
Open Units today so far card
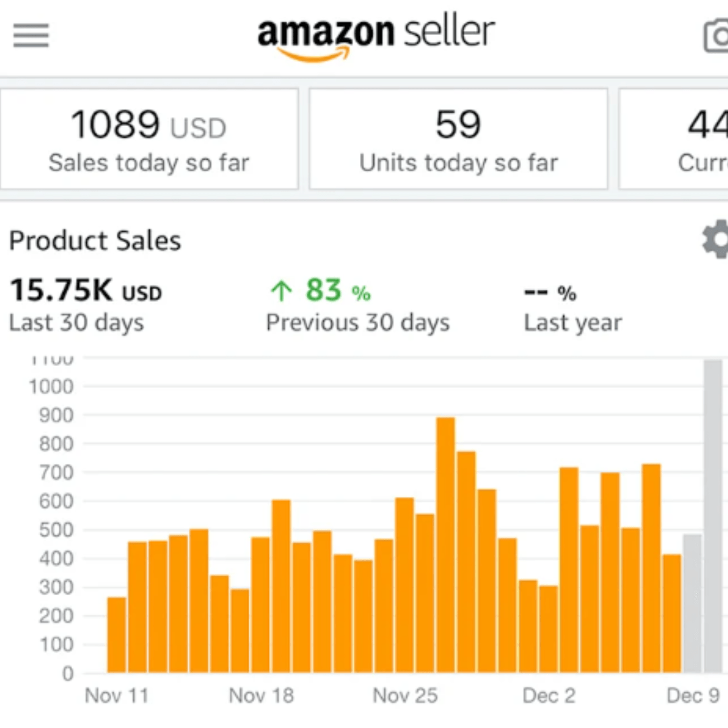tap(458, 139)
